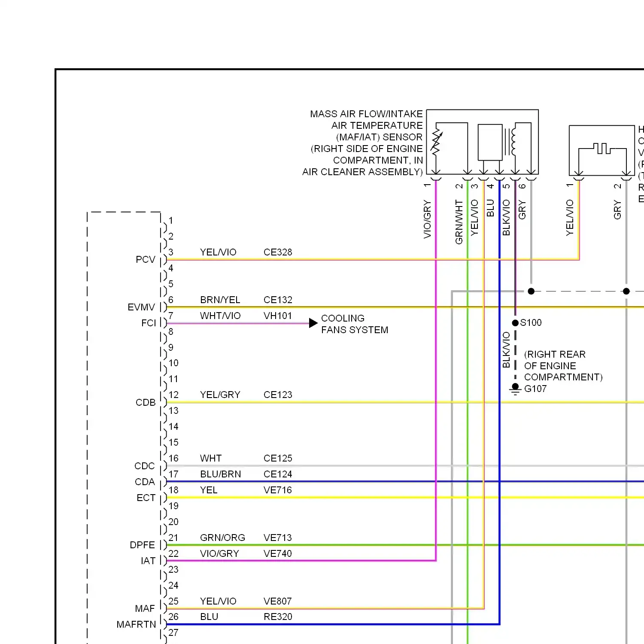Click the PCV pin name
Screen dimensions: 644x644
point(145,260)
